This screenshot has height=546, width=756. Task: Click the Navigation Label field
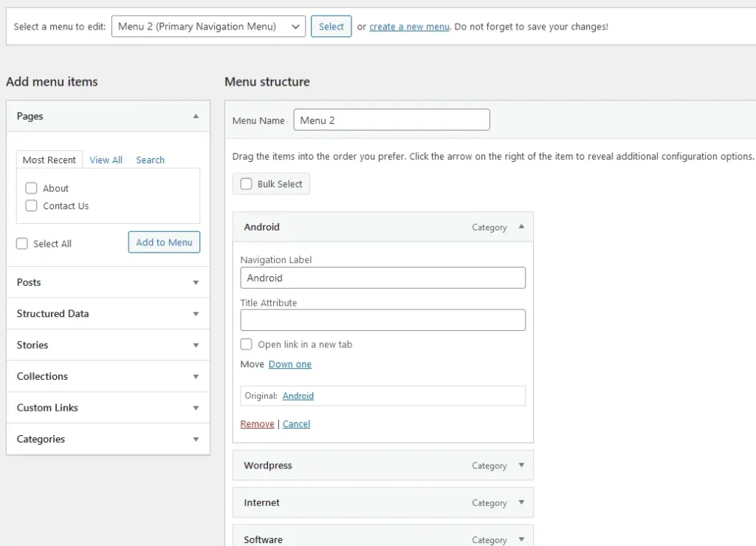[383, 278]
